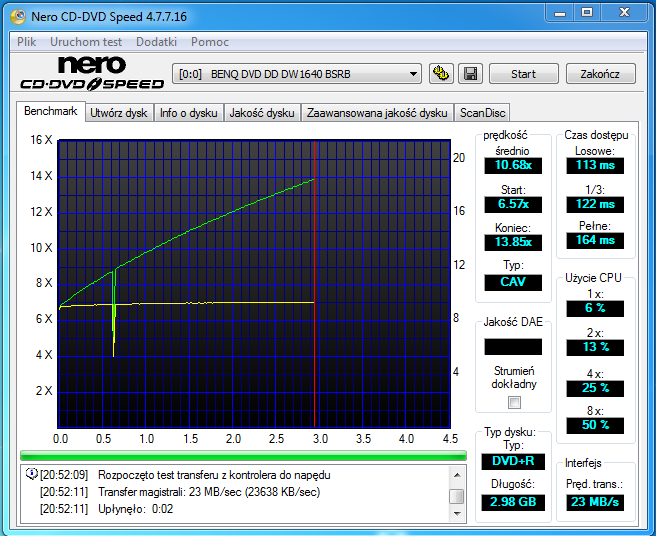Open the BENQ DVD drive dropdown

pos(297,74)
